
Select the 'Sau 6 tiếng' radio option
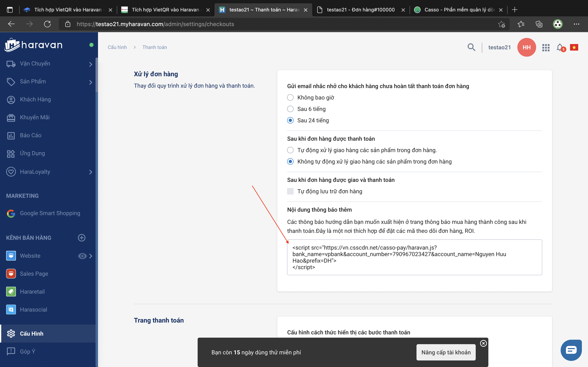coord(290,109)
